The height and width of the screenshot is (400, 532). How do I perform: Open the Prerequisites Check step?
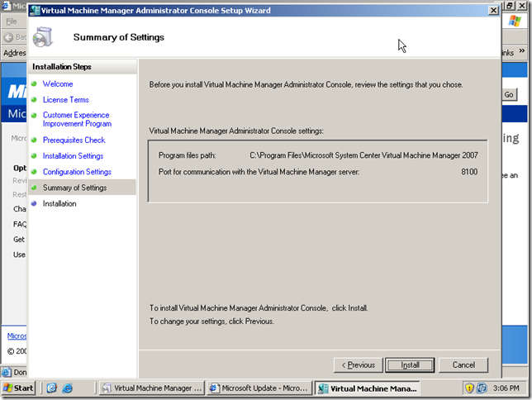pos(74,140)
